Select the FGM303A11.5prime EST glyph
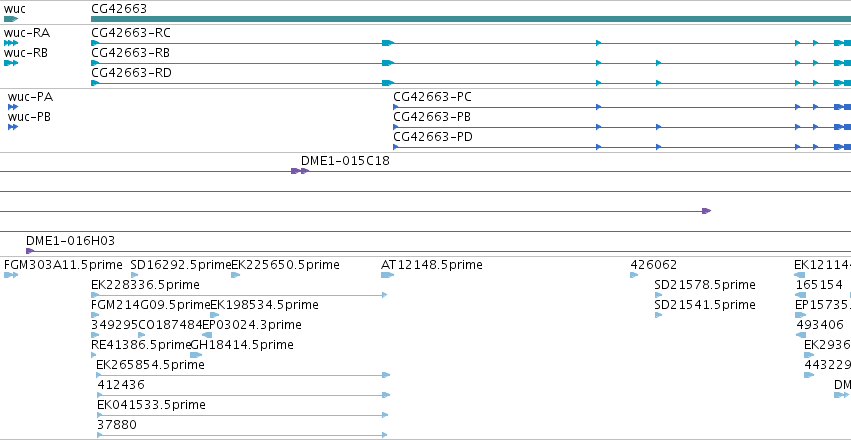851x440 pixels. click(11, 275)
